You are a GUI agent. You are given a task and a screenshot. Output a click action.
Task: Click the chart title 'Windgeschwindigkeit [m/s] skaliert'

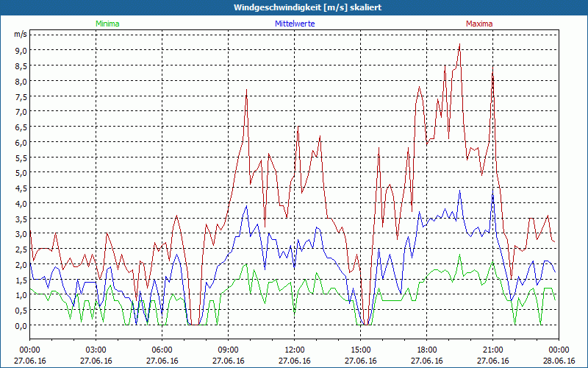click(307, 7)
